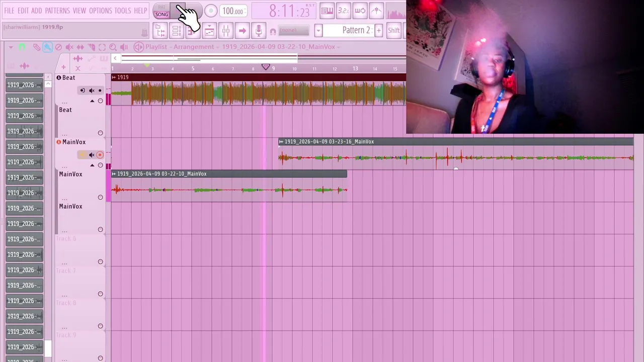Select the 03-23-16_MainVox audio clip title
Image resolution: width=644 pixels, height=362 pixels.
point(329,142)
